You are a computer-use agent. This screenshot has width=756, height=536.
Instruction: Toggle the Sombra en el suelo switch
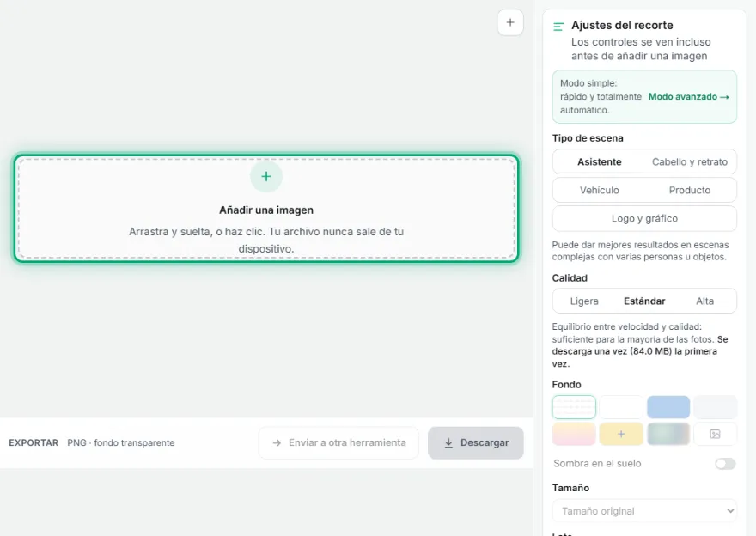click(x=725, y=464)
